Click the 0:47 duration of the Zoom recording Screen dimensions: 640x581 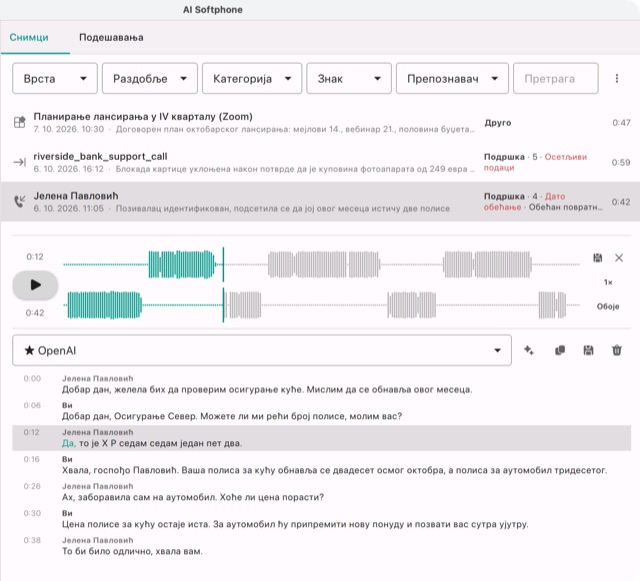(621, 123)
